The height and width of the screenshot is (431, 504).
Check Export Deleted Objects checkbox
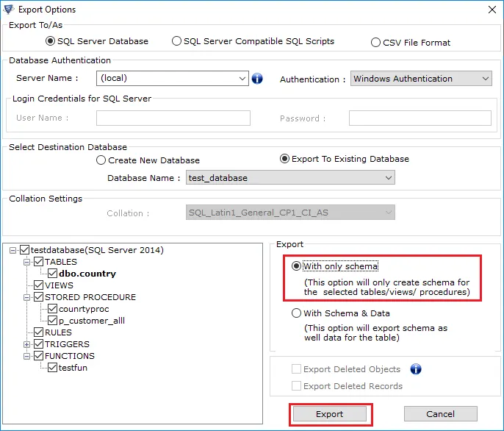pos(296,369)
